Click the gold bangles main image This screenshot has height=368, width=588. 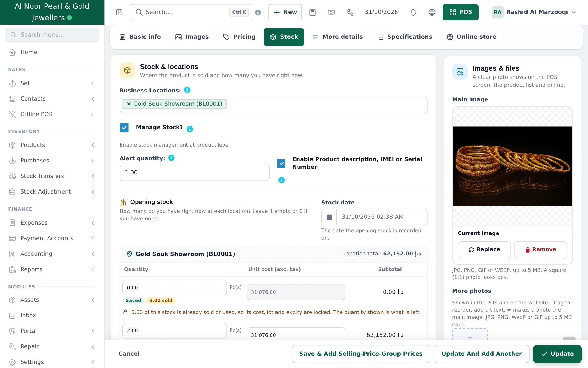click(513, 166)
